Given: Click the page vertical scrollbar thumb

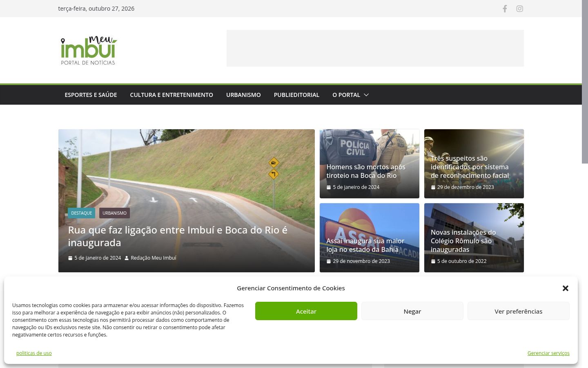Looking at the screenshot, I should click(x=585, y=82).
